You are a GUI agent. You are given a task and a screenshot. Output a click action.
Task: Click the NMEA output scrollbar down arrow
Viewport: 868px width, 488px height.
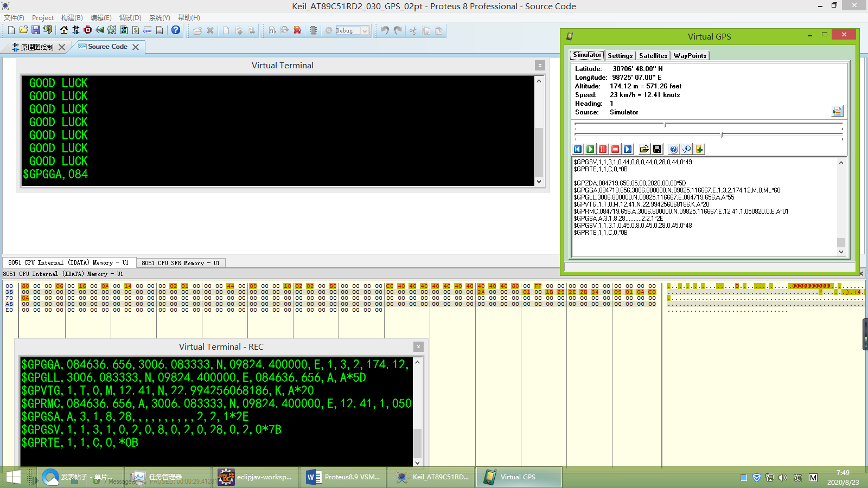click(841, 252)
